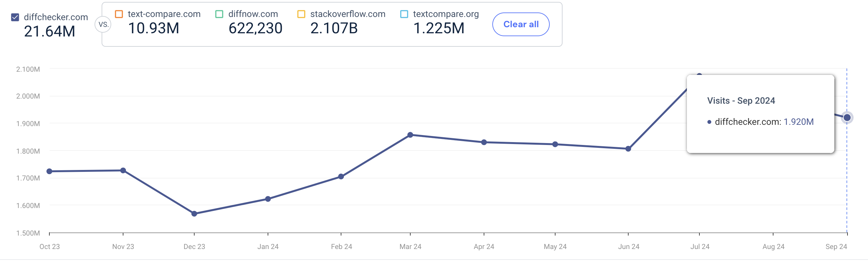Image resolution: width=868 pixels, height=265 pixels.
Task: Click the VS. badge
Action: click(103, 25)
